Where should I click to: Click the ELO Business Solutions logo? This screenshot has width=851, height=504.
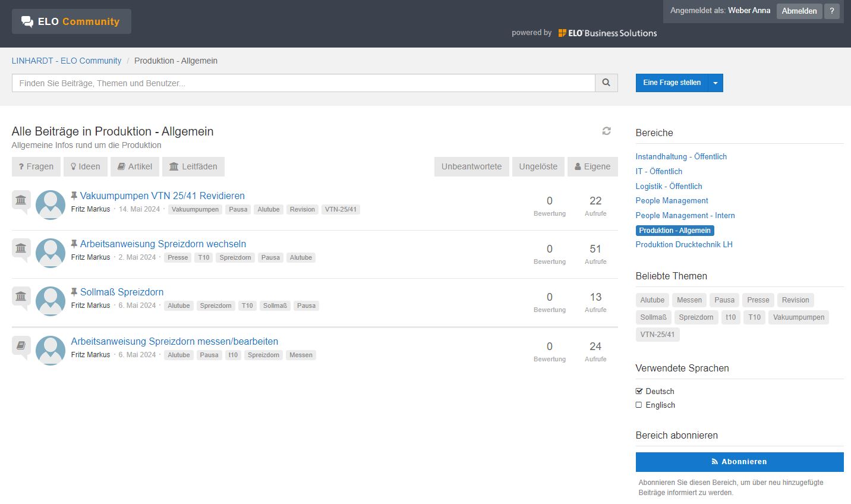[607, 33]
